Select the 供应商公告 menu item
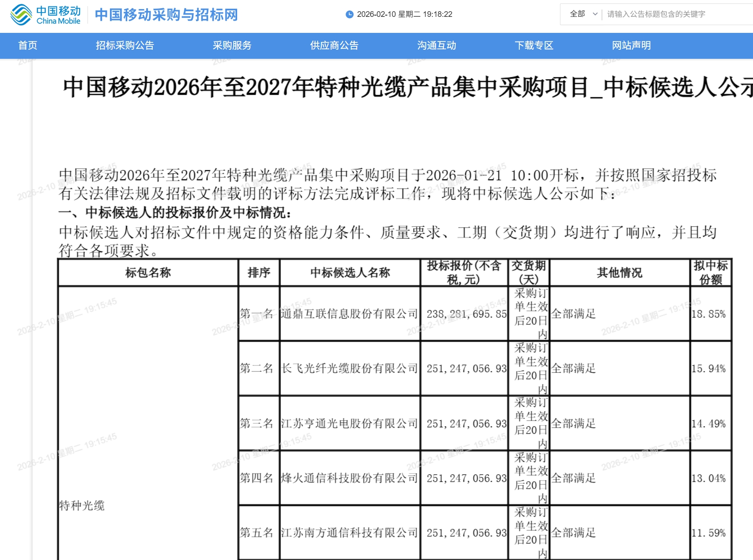The image size is (753, 560). click(334, 45)
